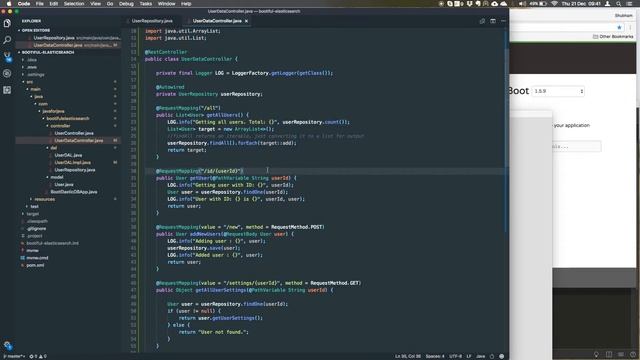Viewport: 640px width, 360px height.
Task: Collapse the src folder
Action: [x=29, y=82]
